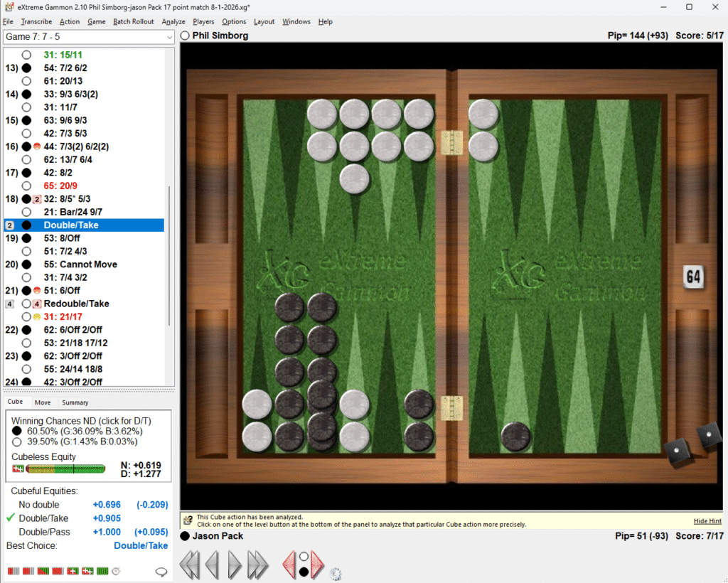Open the Analyze menu

(x=173, y=21)
